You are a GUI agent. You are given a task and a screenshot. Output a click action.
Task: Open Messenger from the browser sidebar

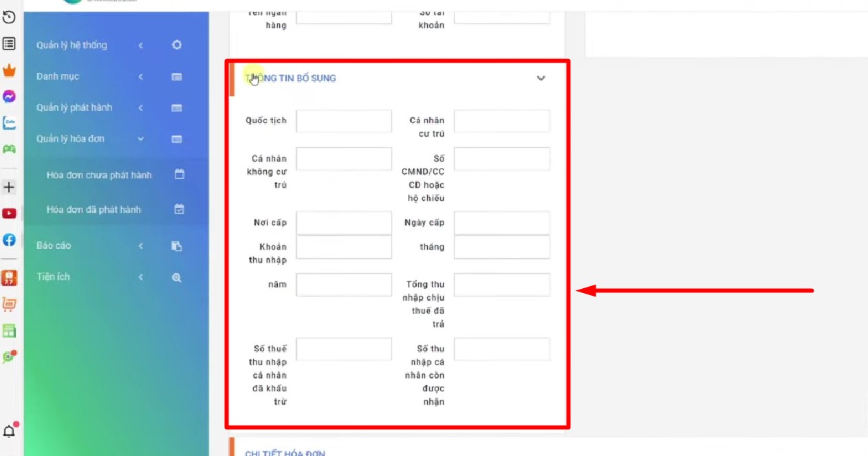coord(9,97)
